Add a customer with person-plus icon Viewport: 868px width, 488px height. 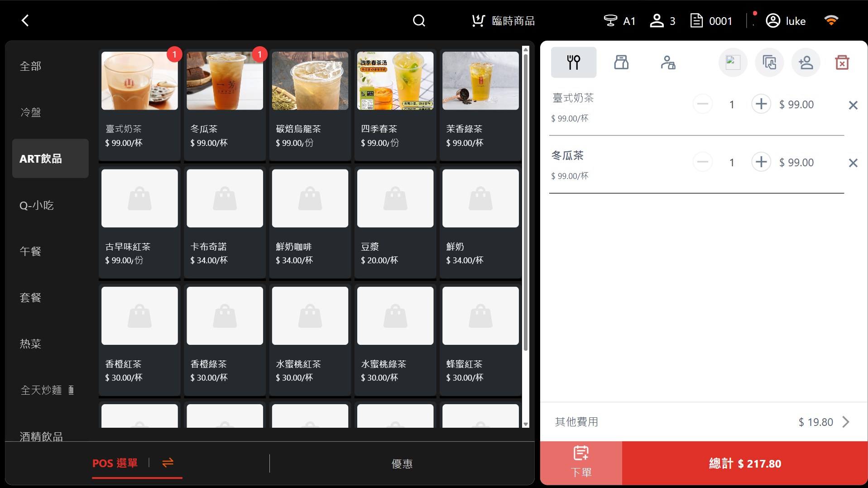(806, 63)
